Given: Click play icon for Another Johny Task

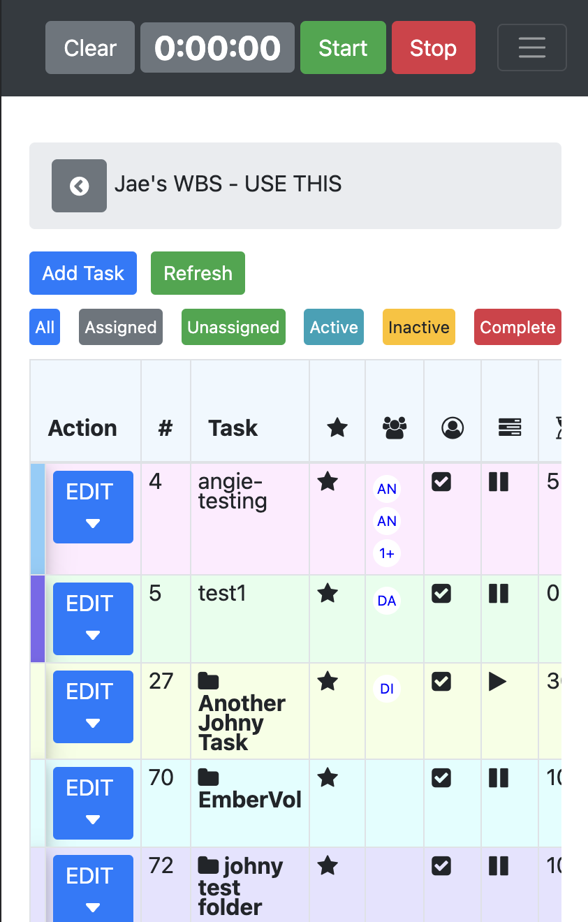Looking at the screenshot, I should click(x=498, y=682).
